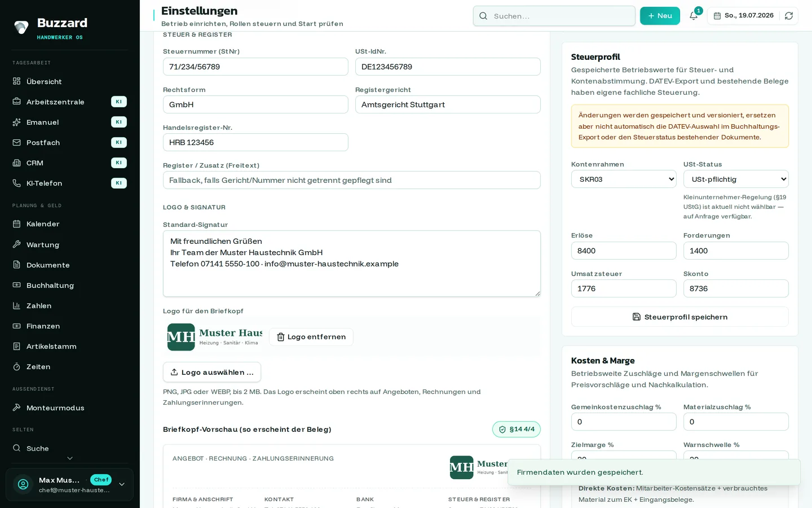812x508 pixels.
Task: Click the Dokumente file icon
Action: (17, 265)
